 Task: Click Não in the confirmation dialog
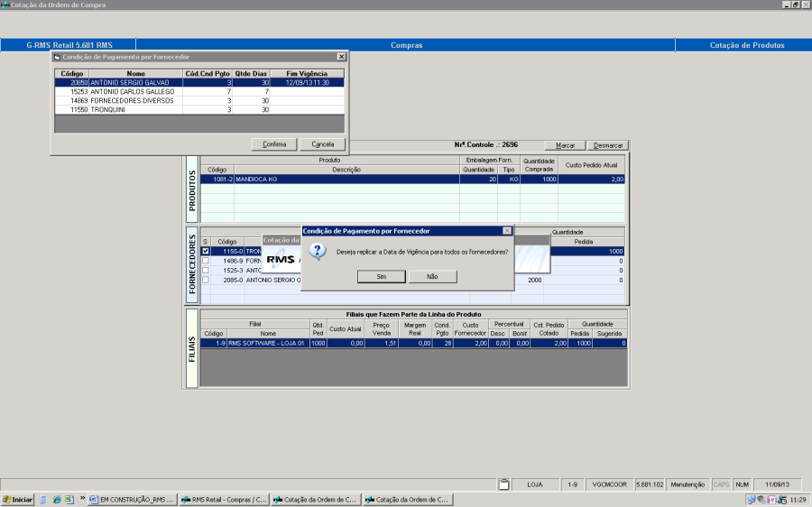pos(432,277)
